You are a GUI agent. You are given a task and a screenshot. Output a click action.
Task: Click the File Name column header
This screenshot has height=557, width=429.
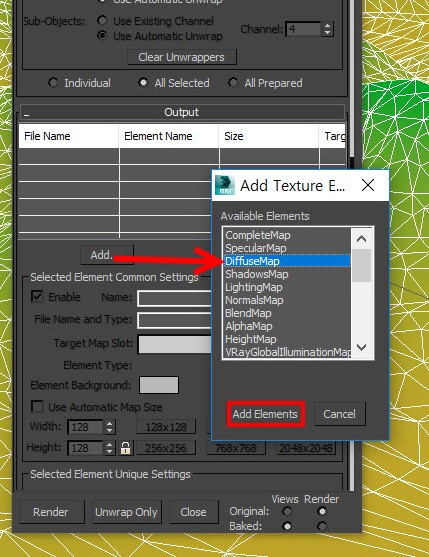[69, 136]
